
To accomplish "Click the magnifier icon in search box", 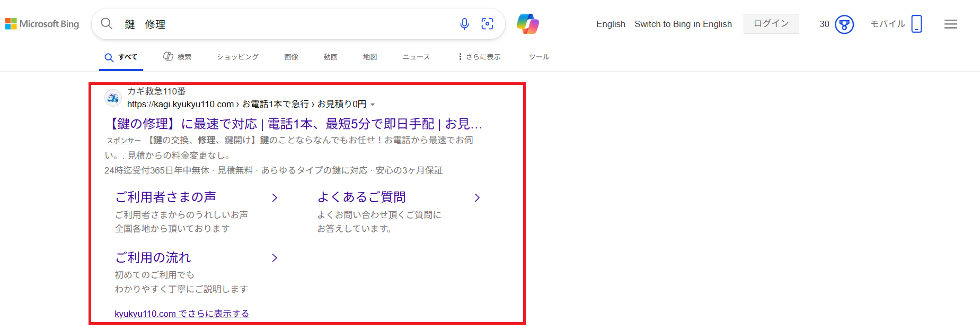I will point(107,24).
